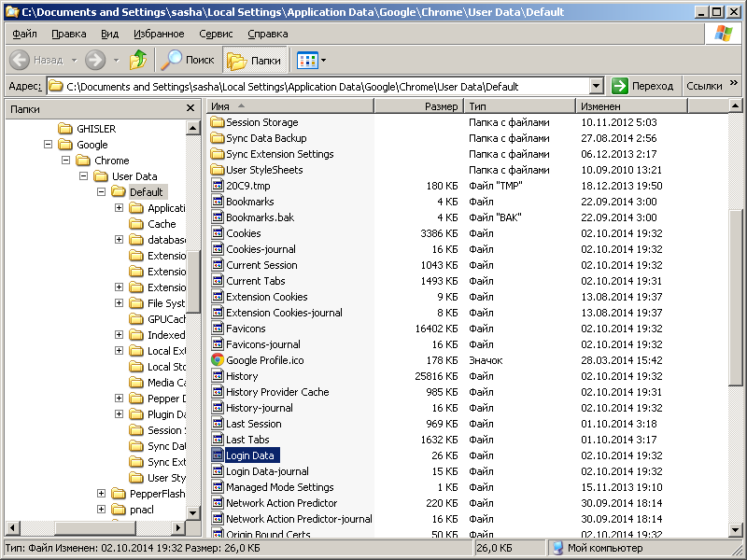
Task: Click the Ссылки links toolbar label
Action: click(x=704, y=86)
